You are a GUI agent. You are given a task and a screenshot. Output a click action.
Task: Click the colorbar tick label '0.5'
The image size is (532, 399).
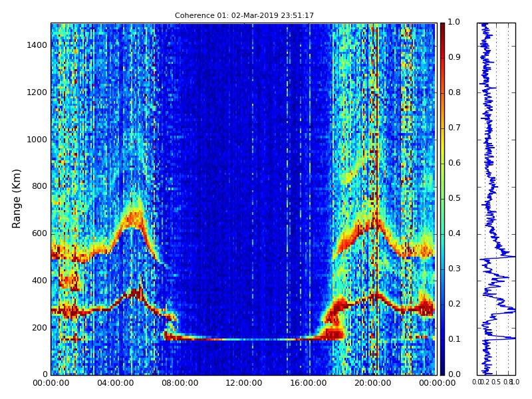[x=454, y=198]
